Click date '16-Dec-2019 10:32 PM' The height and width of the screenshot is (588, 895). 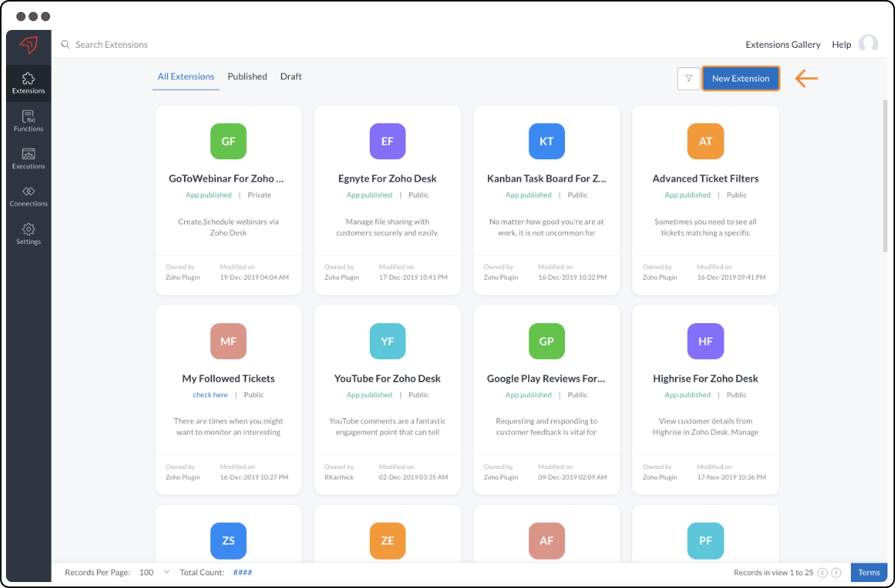[572, 278]
